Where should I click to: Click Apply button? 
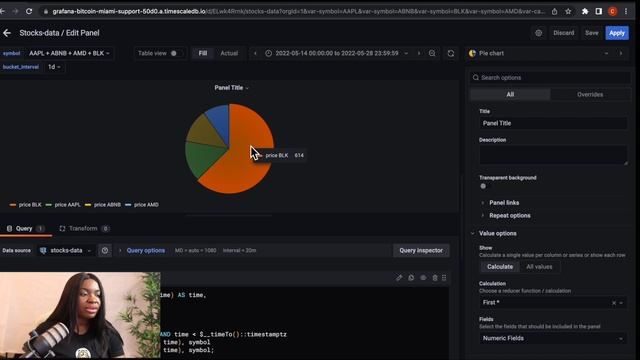tap(617, 33)
